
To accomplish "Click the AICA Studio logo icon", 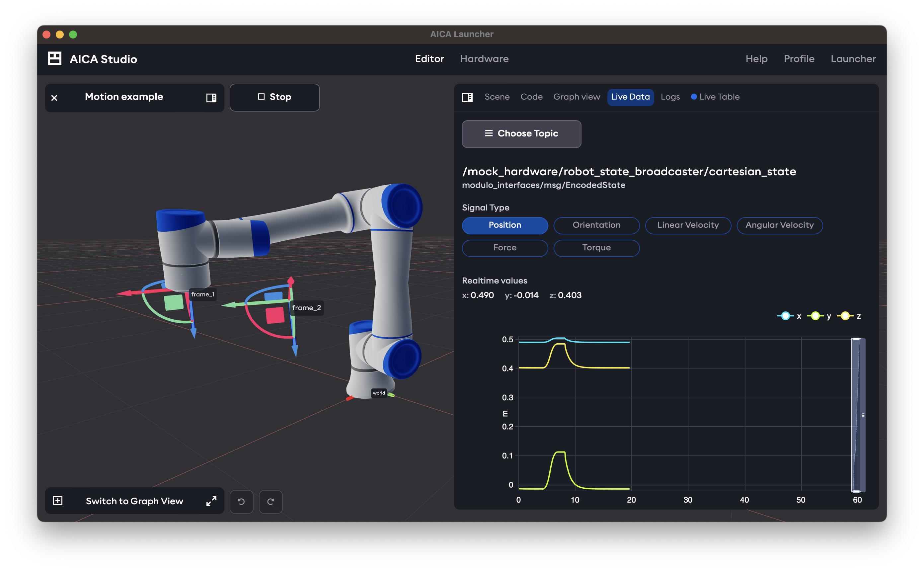I will [x=55, y=58].
